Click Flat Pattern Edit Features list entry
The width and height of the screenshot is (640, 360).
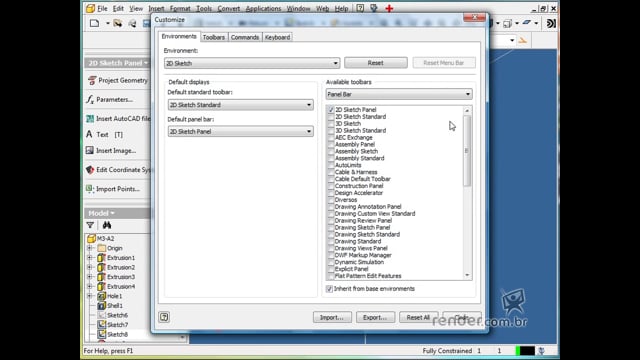368,276
